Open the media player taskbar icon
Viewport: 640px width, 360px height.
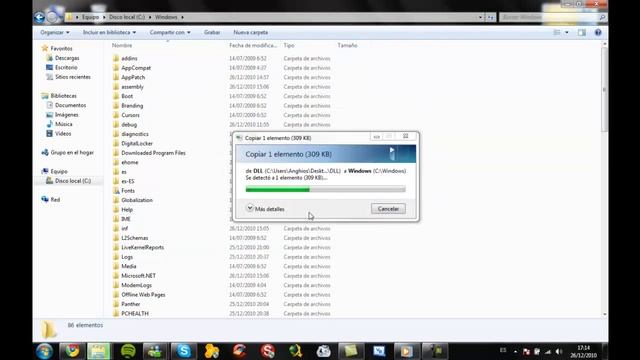(x=406, y=351)
